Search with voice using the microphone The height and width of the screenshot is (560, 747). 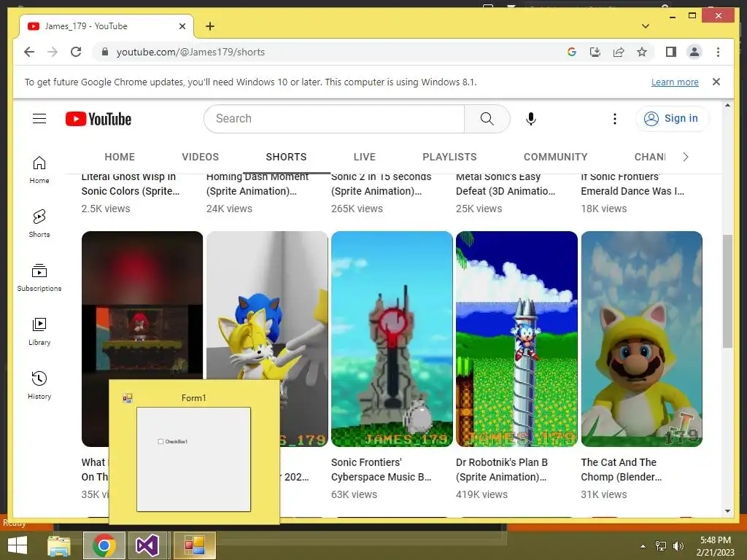[531, 119]
